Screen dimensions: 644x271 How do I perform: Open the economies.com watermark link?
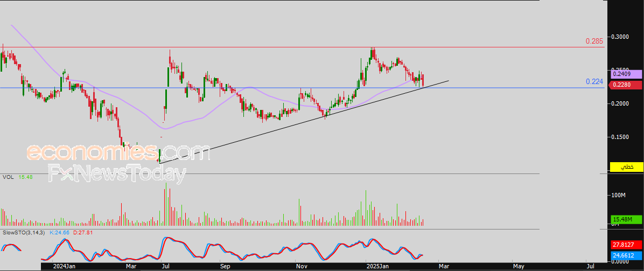[118, 152]
